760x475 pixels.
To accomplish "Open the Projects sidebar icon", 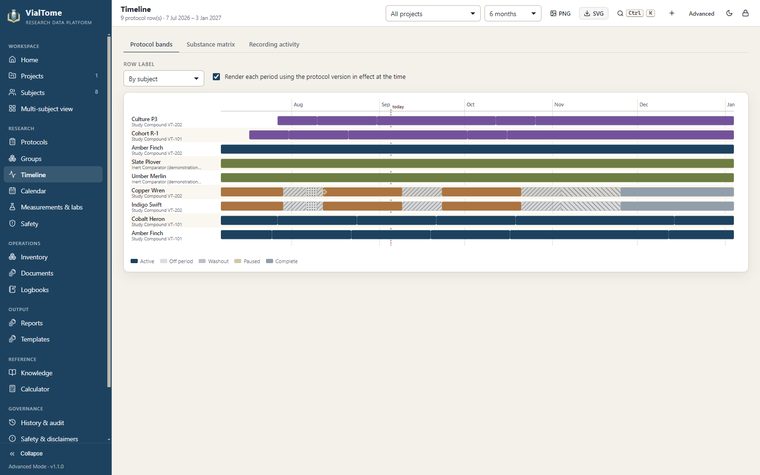I will 13,76.
